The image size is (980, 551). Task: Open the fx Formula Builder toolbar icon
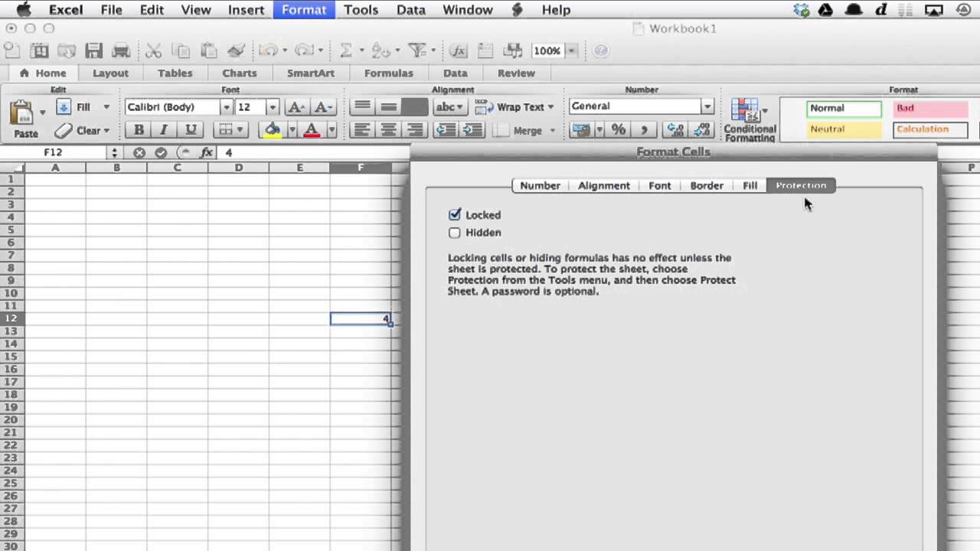[x=458, y=51]
